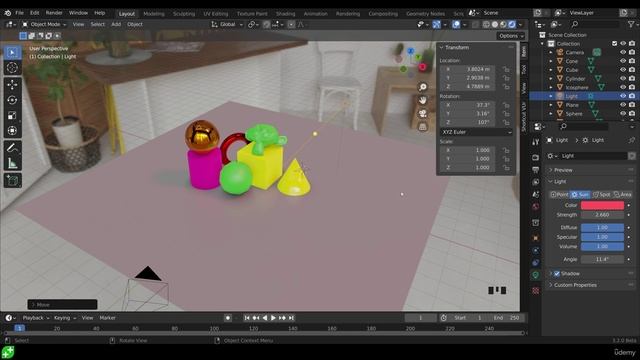640x360 pixels.
Task: Switch to Shading workspace tab
Action: pyautogui.click(x=285, y=14)
